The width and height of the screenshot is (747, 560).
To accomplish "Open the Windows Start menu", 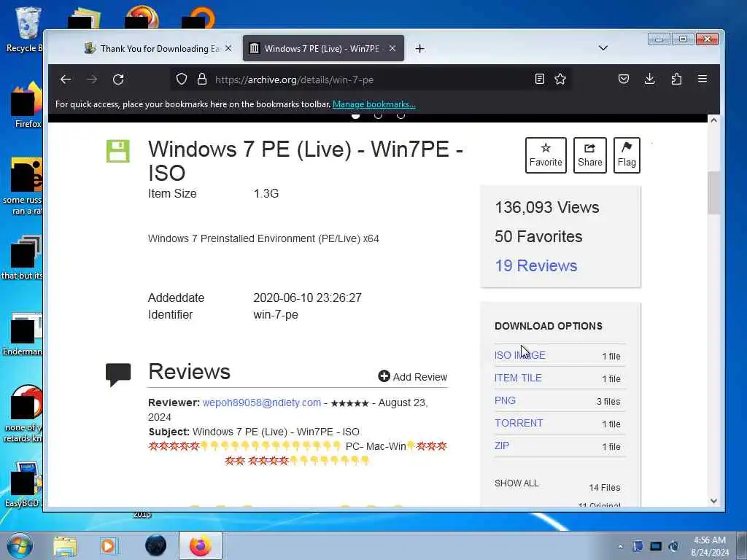I will (20, 545).
